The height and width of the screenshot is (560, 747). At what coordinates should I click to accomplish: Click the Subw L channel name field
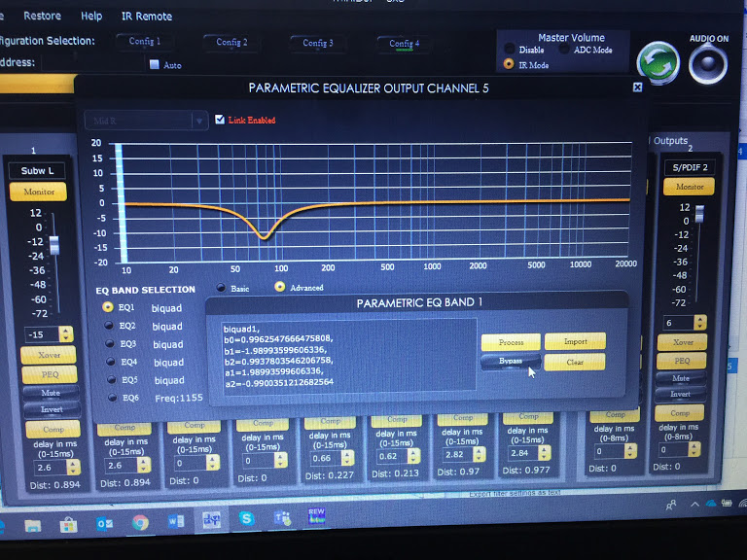click(x=37, y=170)
